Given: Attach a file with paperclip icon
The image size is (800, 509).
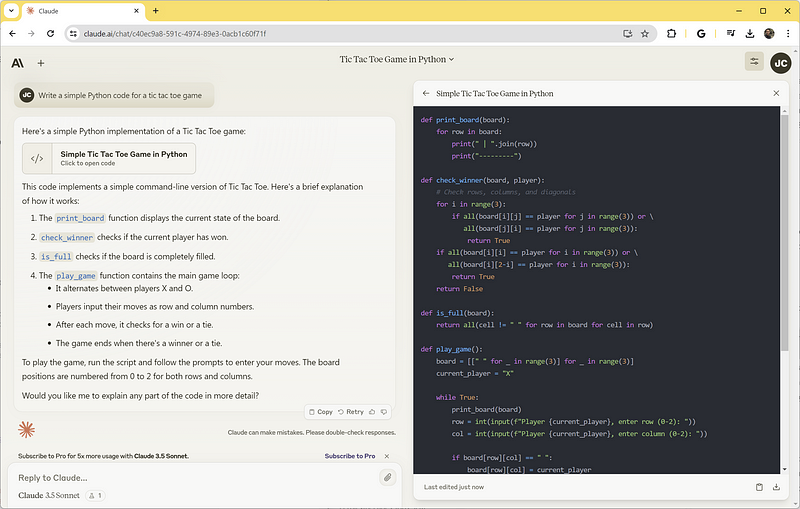Looking at the screenshot, I should pos(387,478).
